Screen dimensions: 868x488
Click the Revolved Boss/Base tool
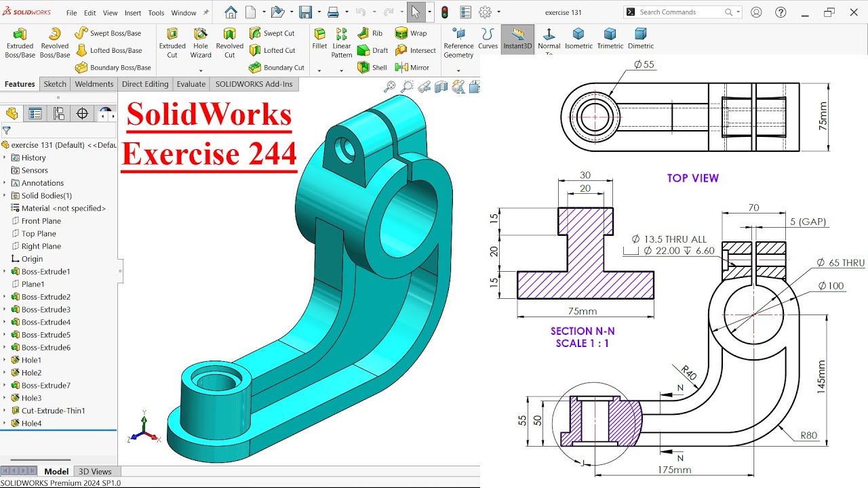click(x=55, y=43)
